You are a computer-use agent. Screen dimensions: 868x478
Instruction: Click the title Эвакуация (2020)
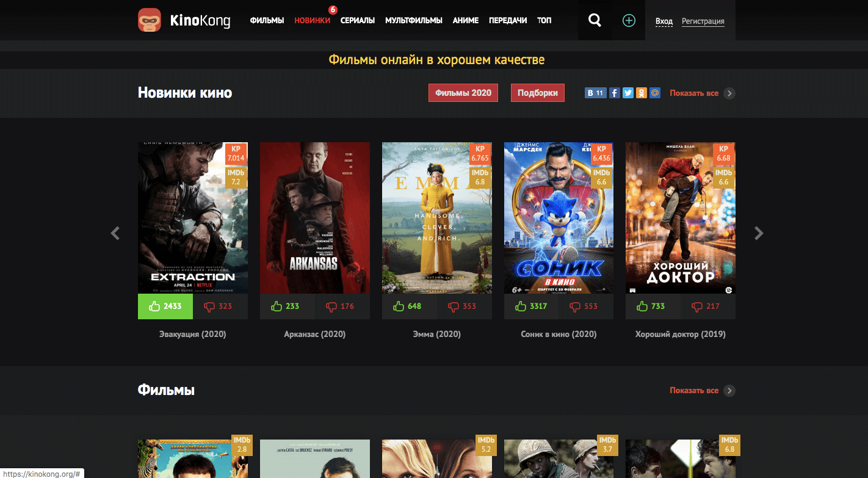pos(193,335)
